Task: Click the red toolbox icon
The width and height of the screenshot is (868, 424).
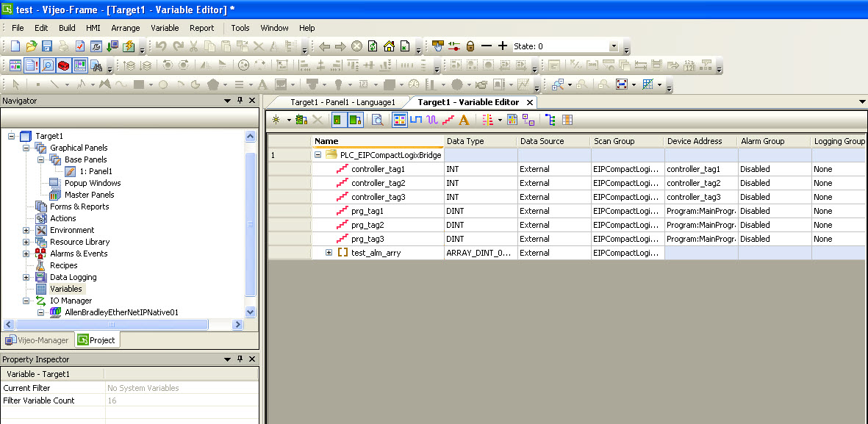Action: 64,65
